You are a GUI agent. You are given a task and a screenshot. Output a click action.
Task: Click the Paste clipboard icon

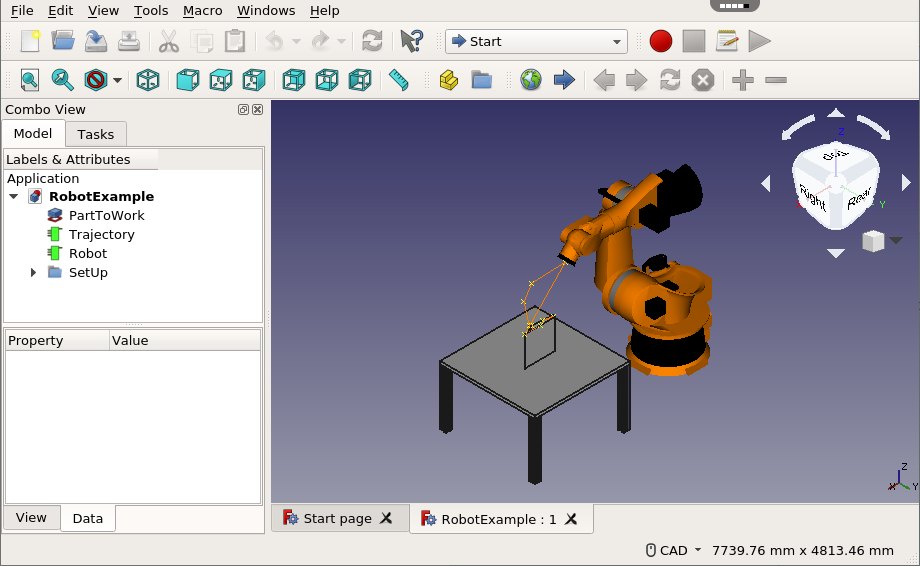click(x=235, y=41)
